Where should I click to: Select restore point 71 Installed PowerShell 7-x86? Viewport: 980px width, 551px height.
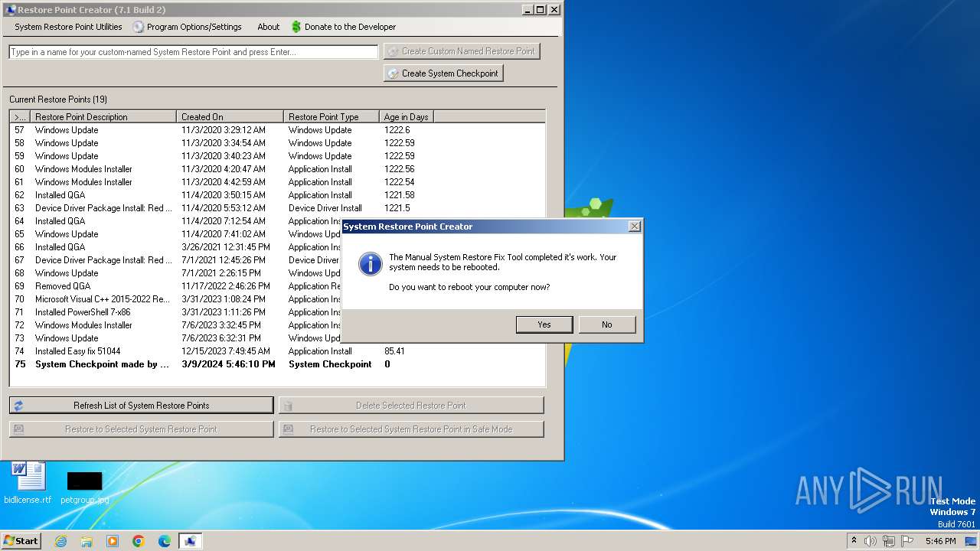click(x=176, y=312)
